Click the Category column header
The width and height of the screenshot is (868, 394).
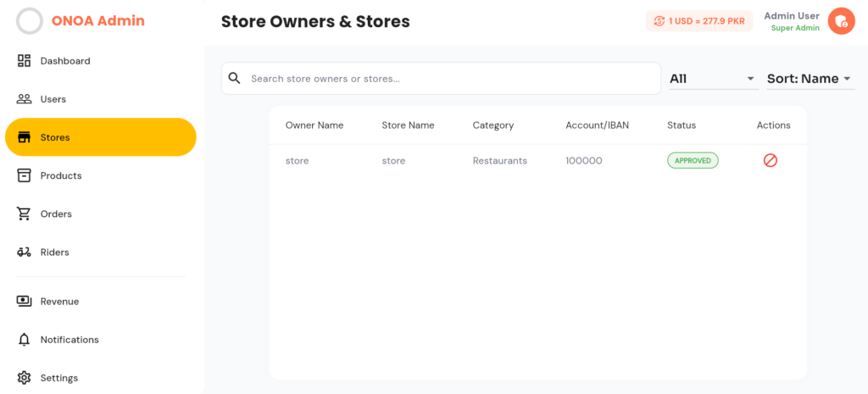point(493,125)
